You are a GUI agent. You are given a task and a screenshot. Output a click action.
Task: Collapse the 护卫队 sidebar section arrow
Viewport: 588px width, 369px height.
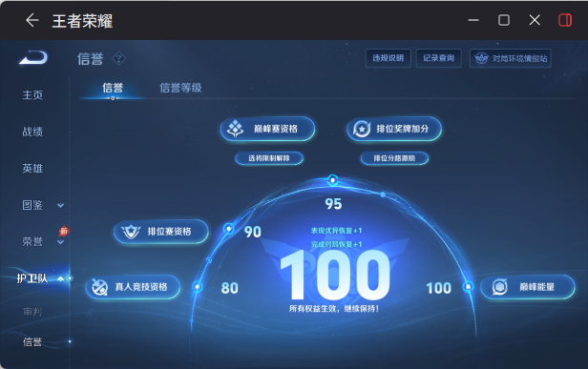[60, 278]
